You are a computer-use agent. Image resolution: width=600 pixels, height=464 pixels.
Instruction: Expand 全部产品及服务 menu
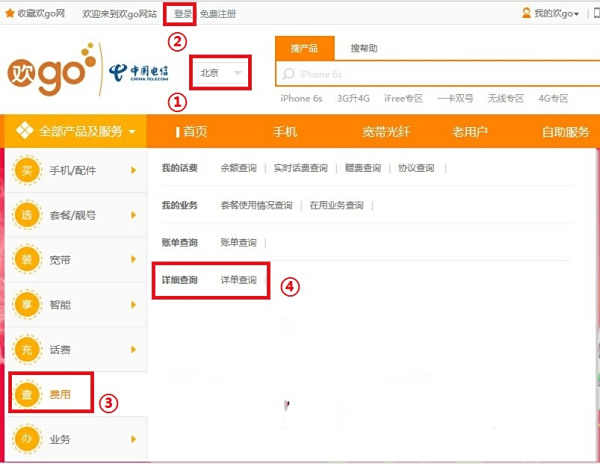(x=75, y=131)
